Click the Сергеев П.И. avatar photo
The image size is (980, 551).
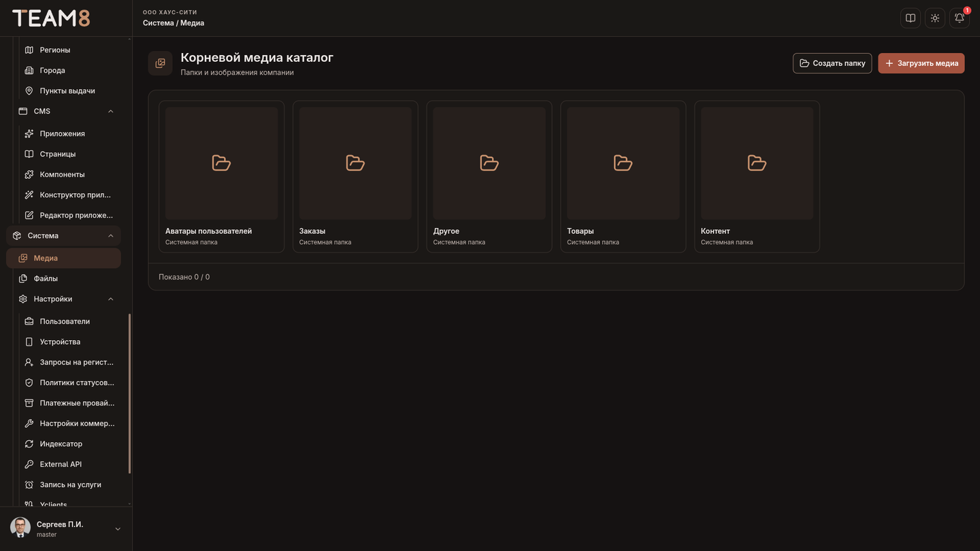click(20, 528)
